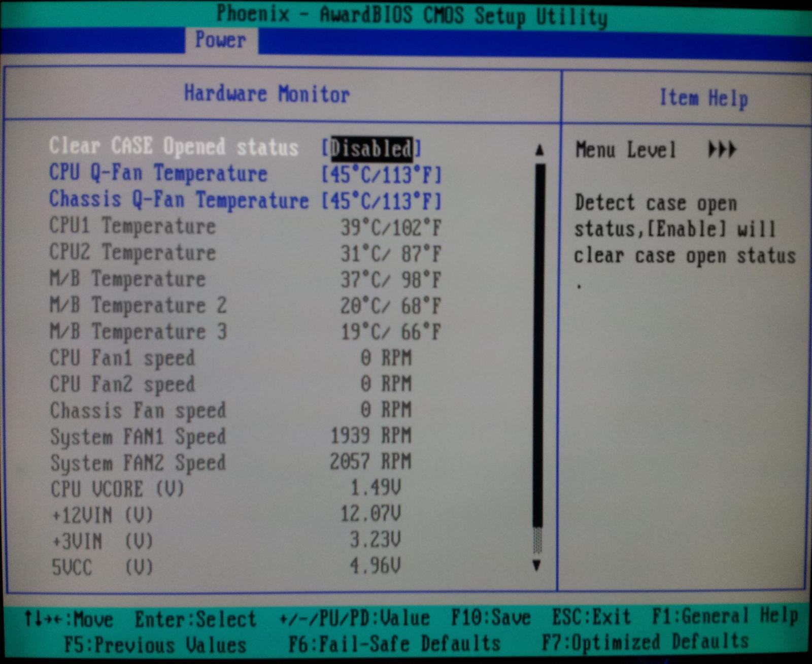Select the Chassis Q-Fan Temperature label
Screen dimensions: 812x664
[179, 200]
